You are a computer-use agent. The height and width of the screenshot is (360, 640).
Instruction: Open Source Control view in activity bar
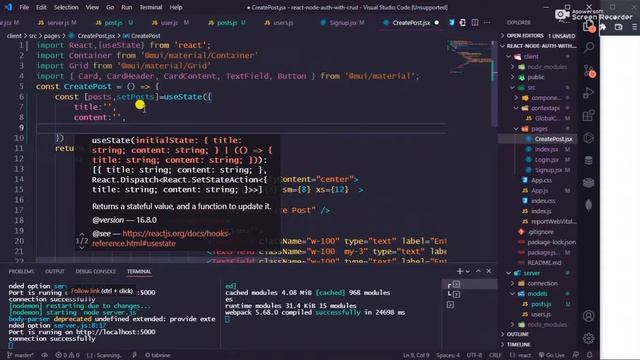[x=589, y=71]
